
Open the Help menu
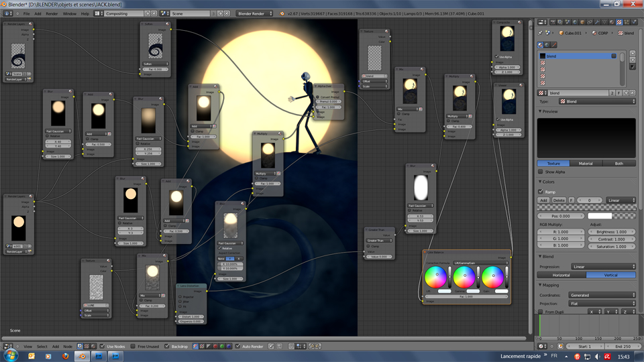tap(85, 13)
